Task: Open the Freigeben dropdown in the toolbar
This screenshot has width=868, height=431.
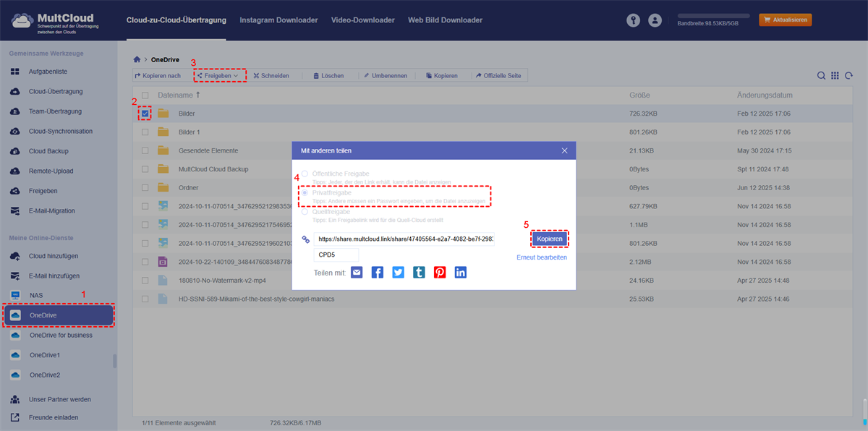Action: click(218, 75)
